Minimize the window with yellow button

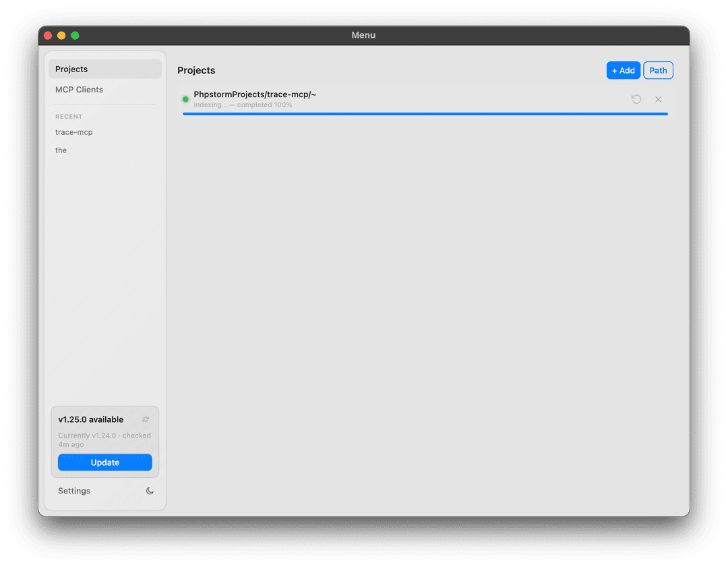point(61,35)
